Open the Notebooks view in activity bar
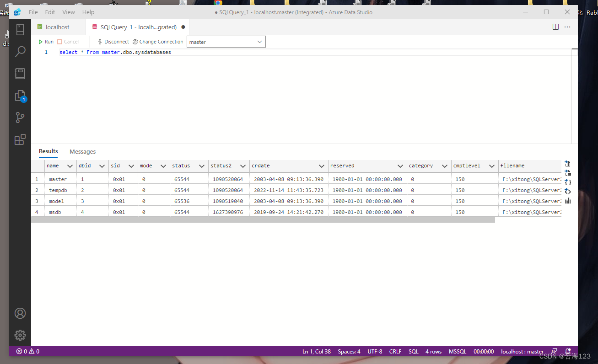Screen dimensions: 598x364 (20, 74)
